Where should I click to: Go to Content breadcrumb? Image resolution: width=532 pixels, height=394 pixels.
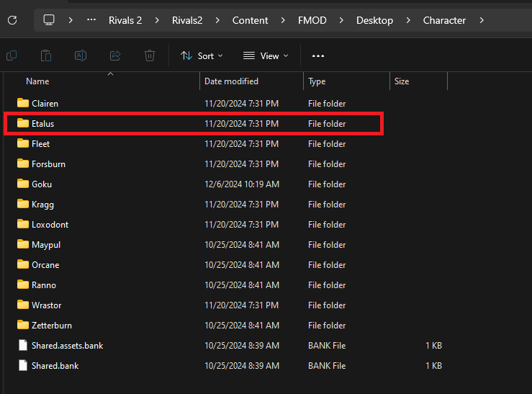coord(250,20)
